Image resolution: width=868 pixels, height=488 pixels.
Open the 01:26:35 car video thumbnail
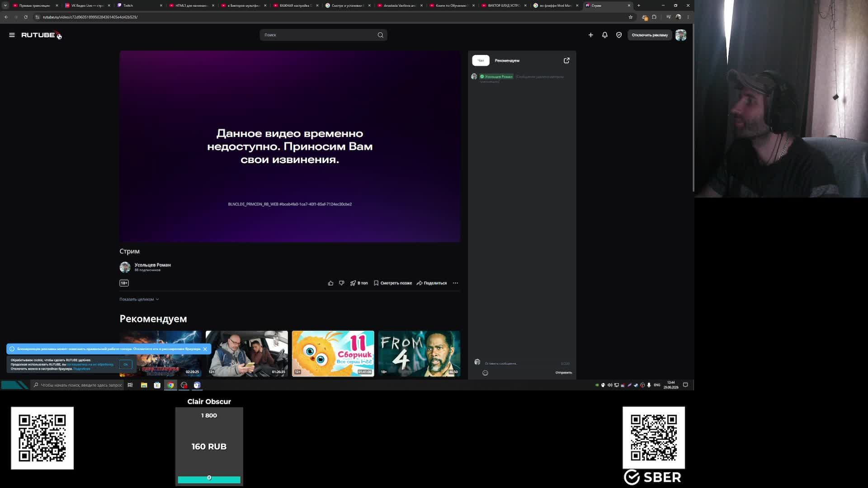[246, 353]
